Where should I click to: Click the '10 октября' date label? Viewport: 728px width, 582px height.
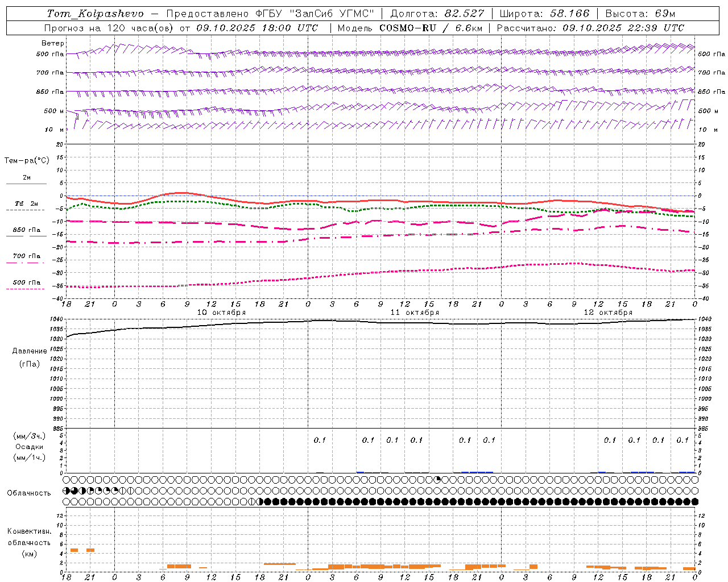click(221, 313)
